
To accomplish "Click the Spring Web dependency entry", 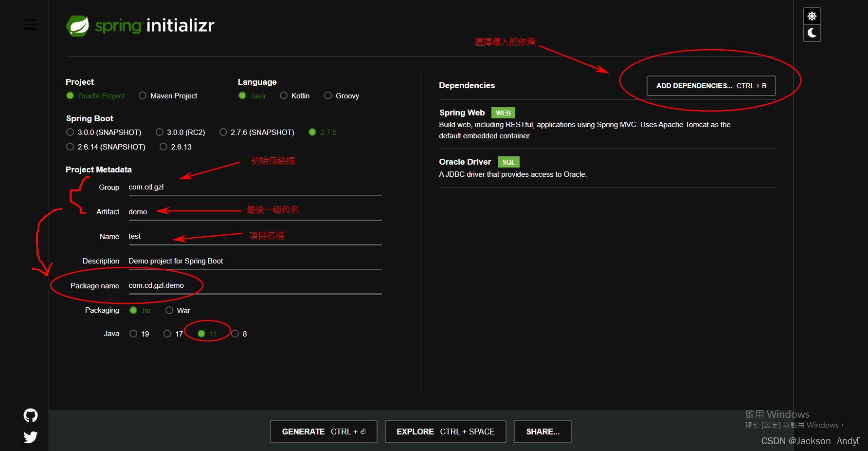I will coord(607,124).
